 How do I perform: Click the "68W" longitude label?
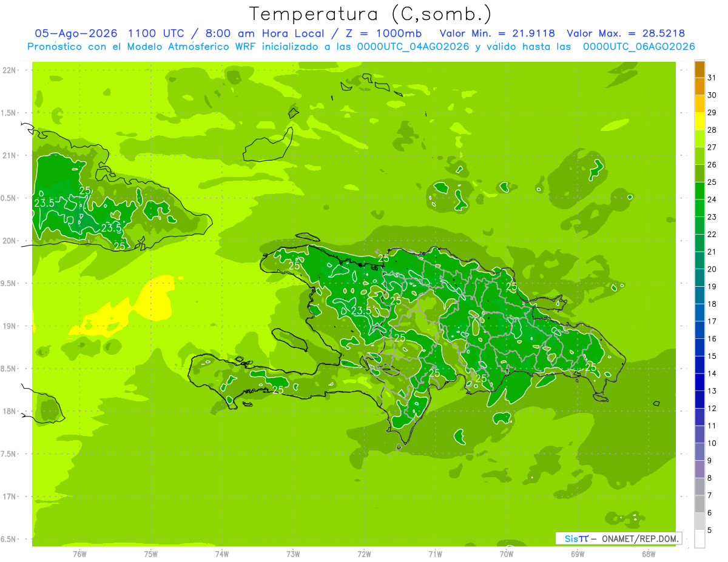pyautogui.click(x=649, y=554)
